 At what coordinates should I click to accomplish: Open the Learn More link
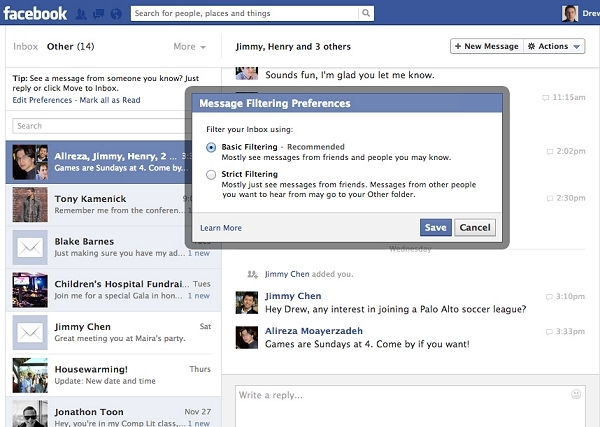click(x=221, y=228)
